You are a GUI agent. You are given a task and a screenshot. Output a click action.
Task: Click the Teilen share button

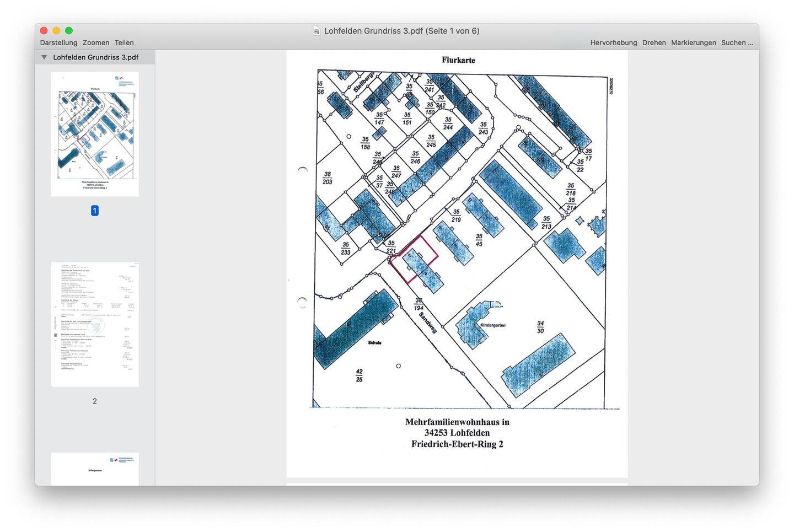124,42
